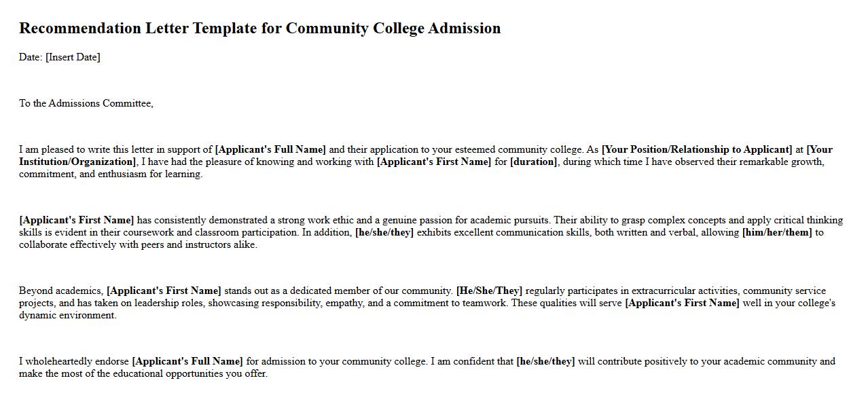
Task: Click the [he/she/they] after 'I am confident that'
Action: 545,361
